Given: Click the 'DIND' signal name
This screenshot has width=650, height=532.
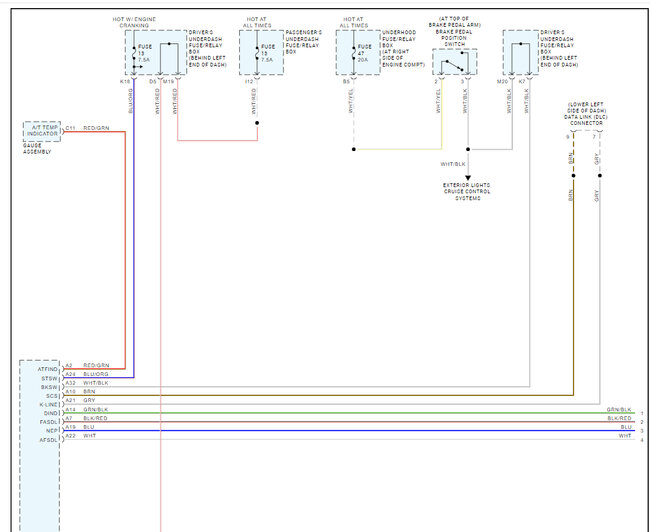Looking at the screenshot, I should tap(51, 413).
